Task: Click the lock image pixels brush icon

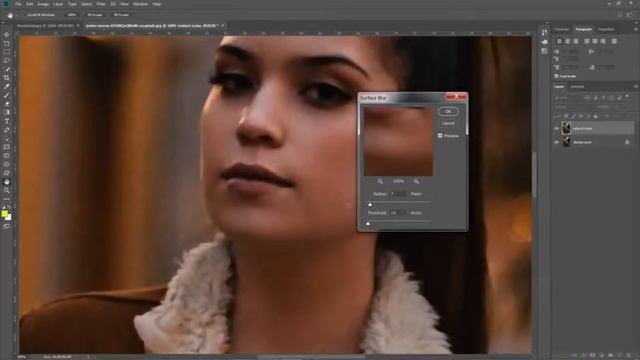Action: pyautogui.click(x=573, y=116)
